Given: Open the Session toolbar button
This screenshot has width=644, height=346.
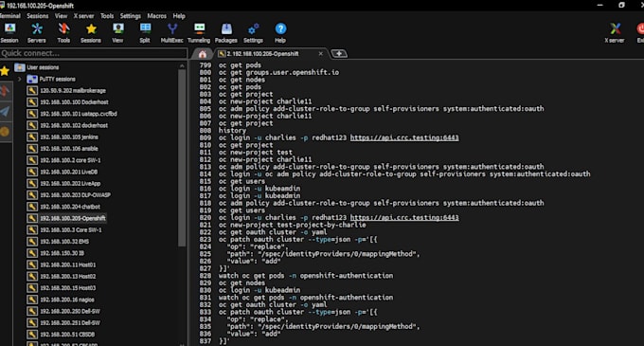Looking at the screenshot, I should 9,32.
